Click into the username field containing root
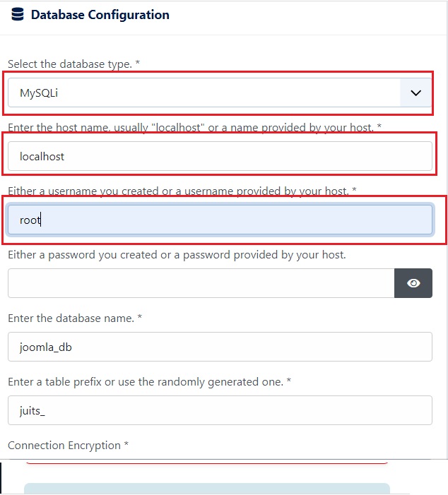Screen dimensions: 448x495 pos(220,220)
